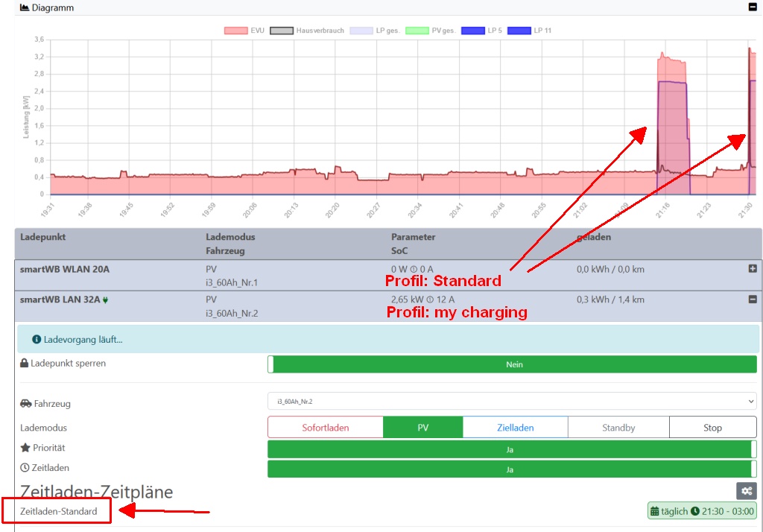
Task: Click the star icon beside Priorität
Action: point(25,447)
